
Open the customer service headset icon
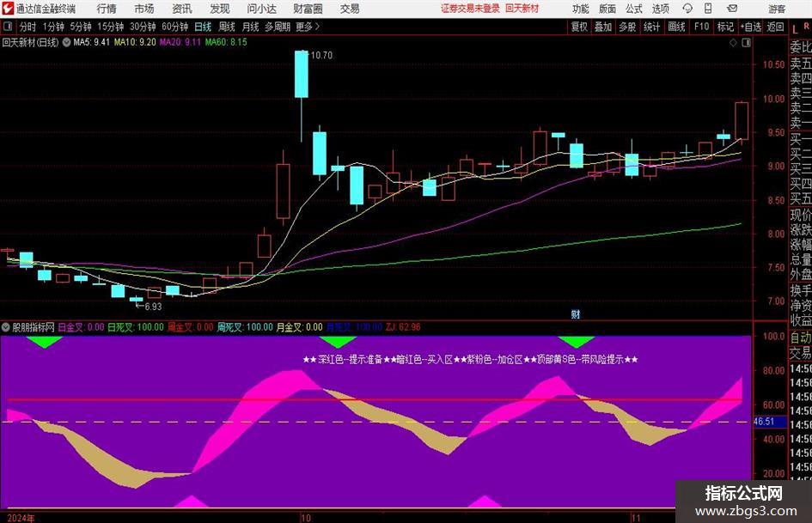(687, 9)
